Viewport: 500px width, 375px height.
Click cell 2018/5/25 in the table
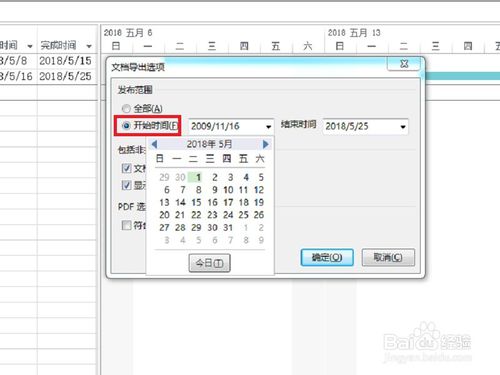tap(65, 76)
